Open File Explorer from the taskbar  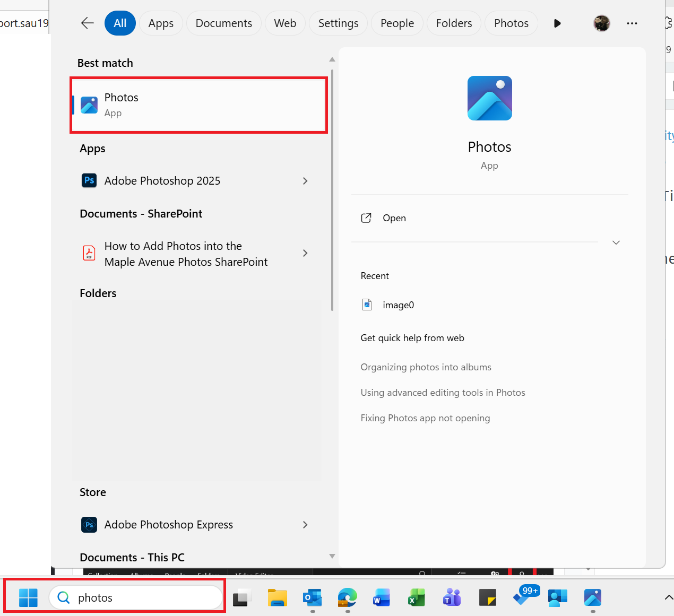coord(277,598)
